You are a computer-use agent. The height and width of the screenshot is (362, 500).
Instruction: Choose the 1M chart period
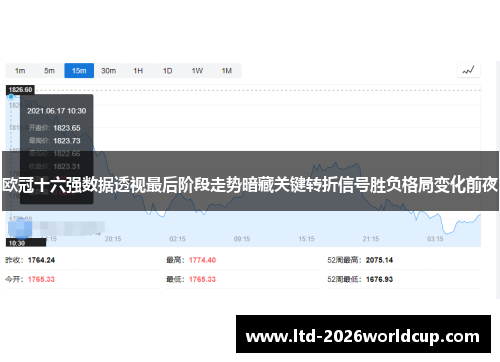227,71
